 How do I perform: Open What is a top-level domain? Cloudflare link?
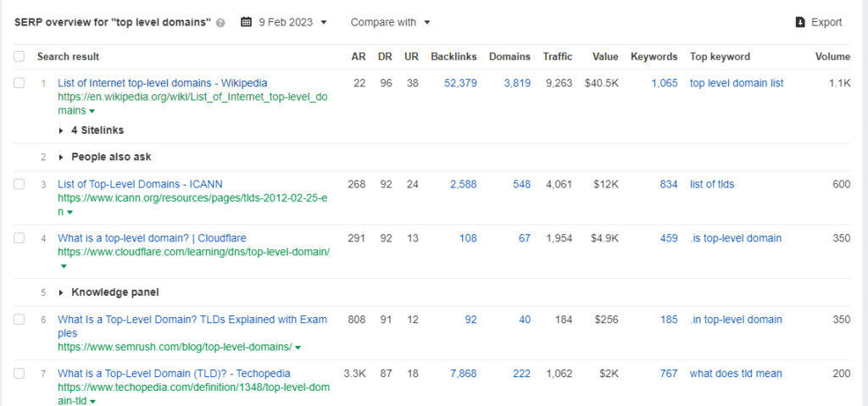coord(152,238)
